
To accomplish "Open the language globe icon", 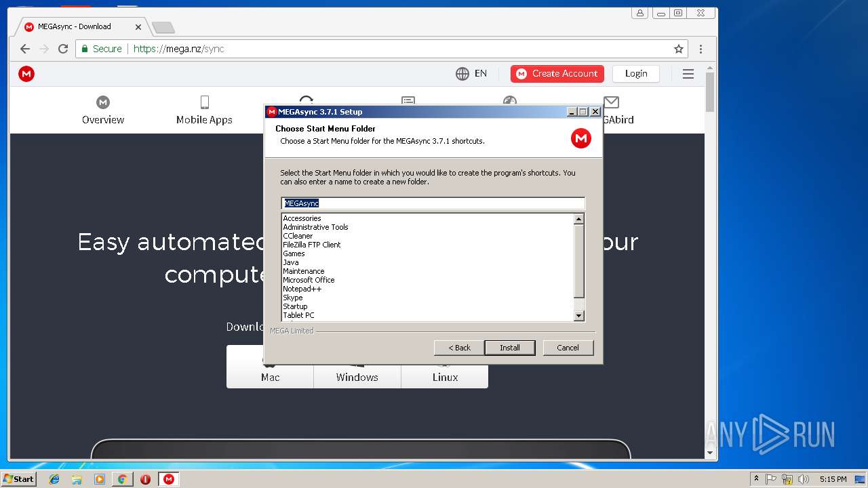I will (462, 74).
